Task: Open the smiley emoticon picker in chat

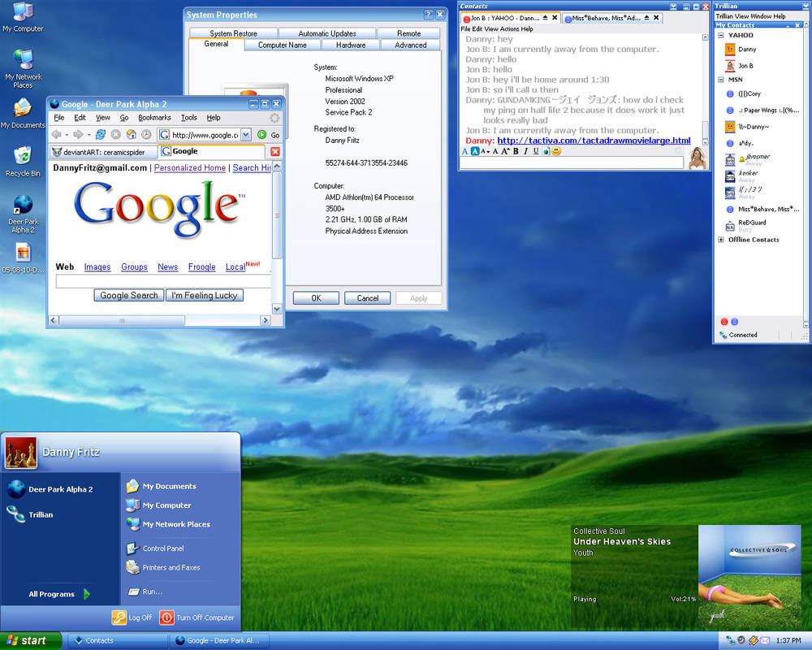Action: 556,151
